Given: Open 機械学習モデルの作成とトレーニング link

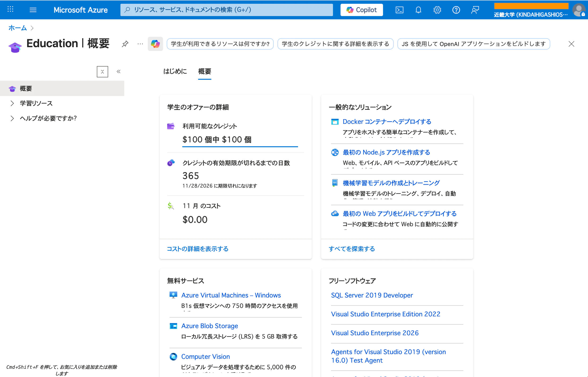Looking at the screenshot, I should tap(391, 183).
